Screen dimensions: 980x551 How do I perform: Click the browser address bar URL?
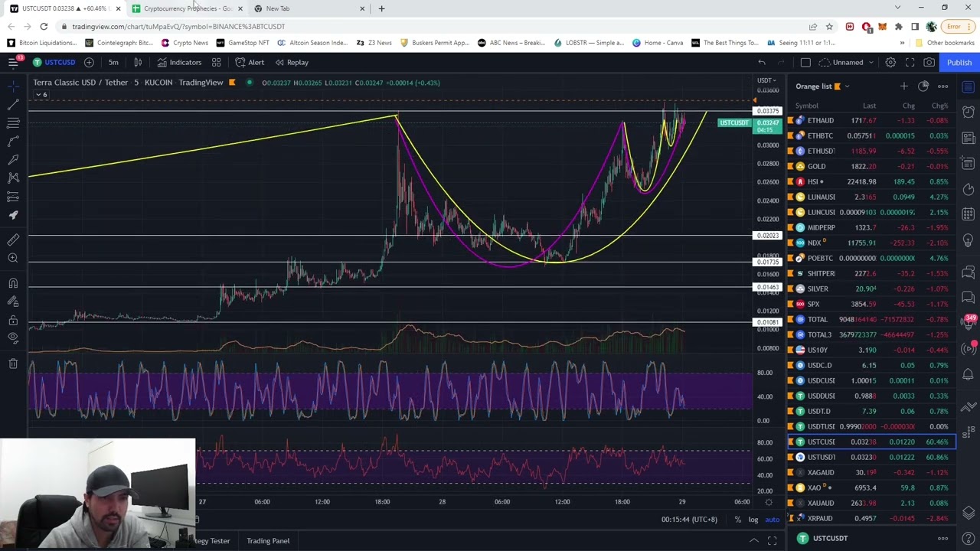pos(178,26)
